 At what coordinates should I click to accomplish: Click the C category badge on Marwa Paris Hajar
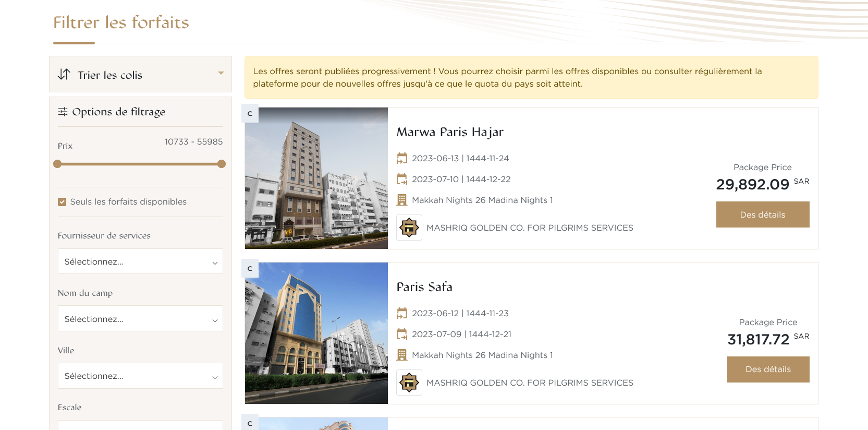[250, 113]
